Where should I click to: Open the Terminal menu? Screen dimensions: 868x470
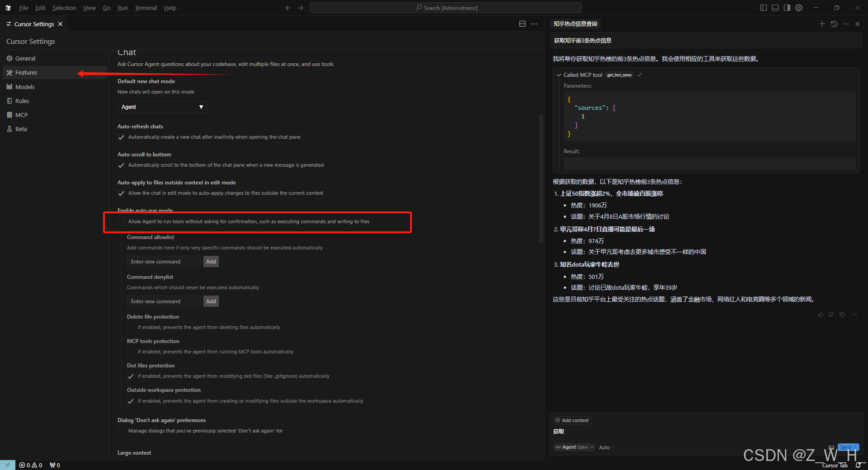tap(146, 8)
